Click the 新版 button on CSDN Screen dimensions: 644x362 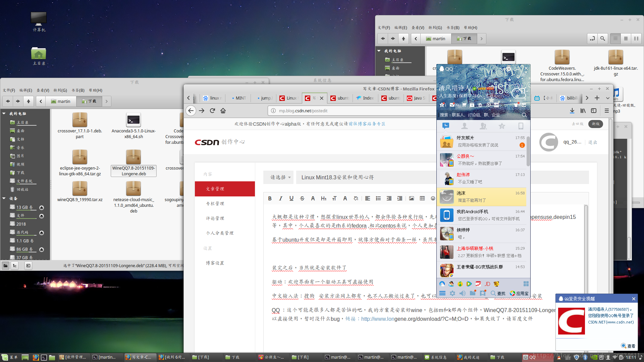[596, 124]
